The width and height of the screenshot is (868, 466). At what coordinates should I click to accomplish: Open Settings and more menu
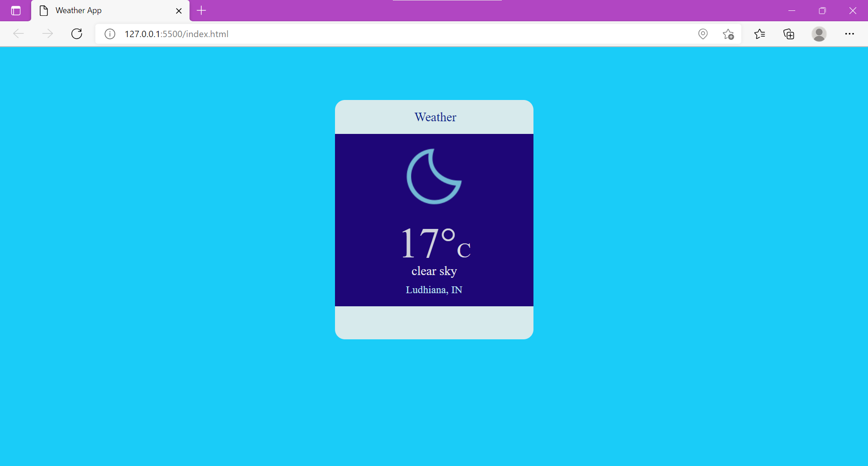(849, 34)
